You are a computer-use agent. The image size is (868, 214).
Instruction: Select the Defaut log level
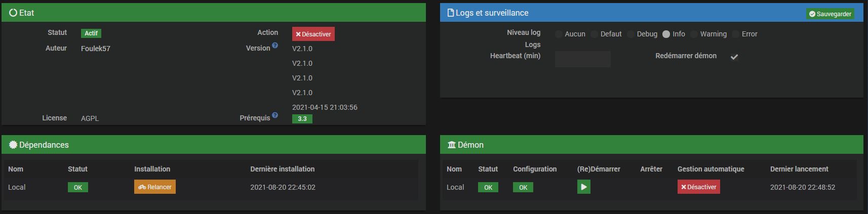coord(595,34)
